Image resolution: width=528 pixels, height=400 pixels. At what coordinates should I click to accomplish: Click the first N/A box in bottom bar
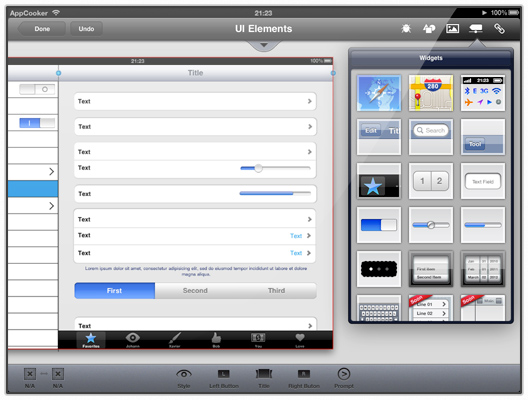pos(30,374)
